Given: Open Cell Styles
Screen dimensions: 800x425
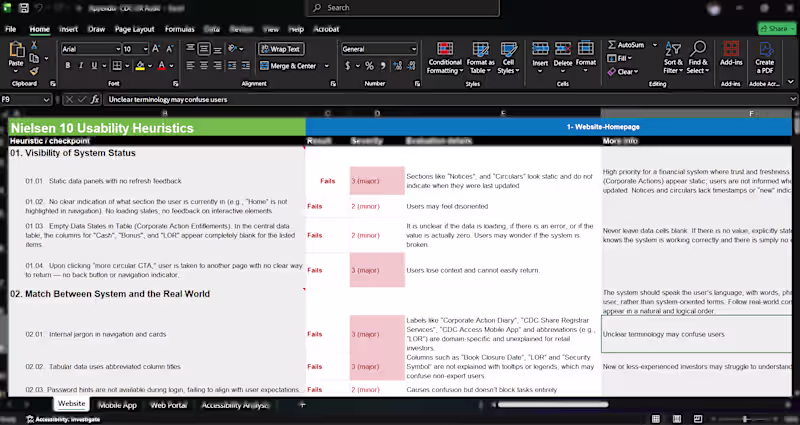Looking at the screenshot, I should point(509,58).
